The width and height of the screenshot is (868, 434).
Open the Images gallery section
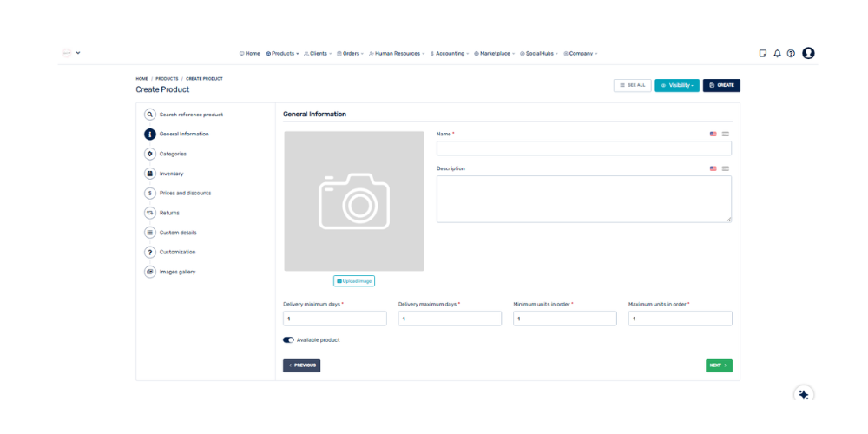point(177,272)
